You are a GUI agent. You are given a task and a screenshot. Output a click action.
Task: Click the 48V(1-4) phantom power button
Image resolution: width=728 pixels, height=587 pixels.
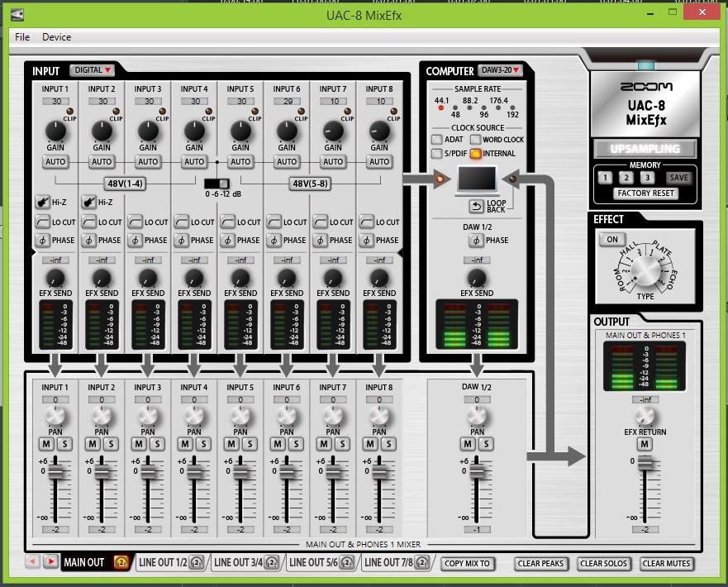tap(126, 184)
